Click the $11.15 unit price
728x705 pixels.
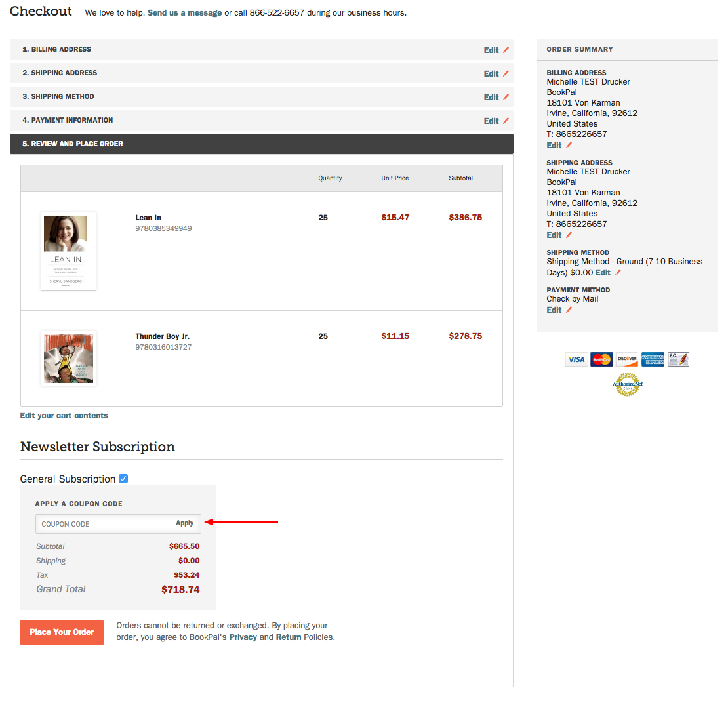coord(395,336)
